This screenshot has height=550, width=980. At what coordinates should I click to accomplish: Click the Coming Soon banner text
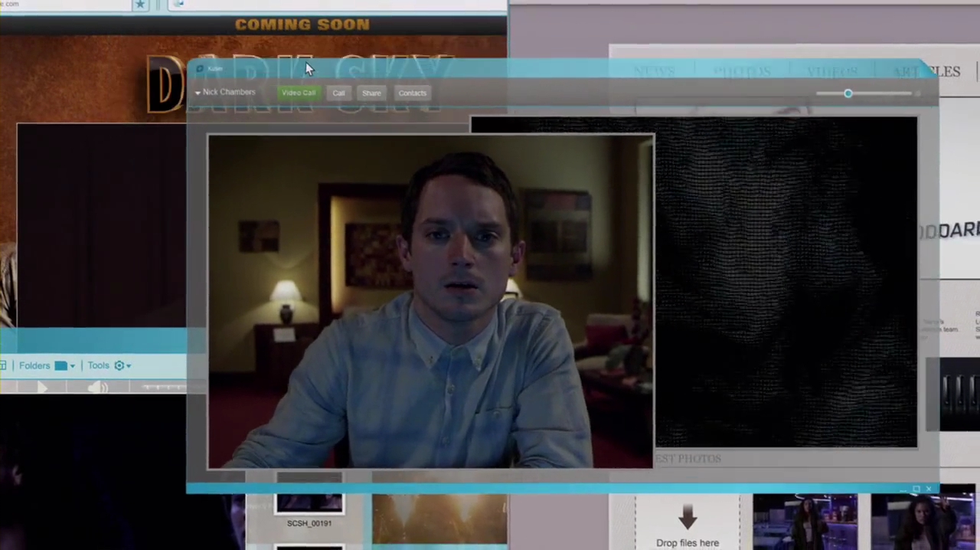302,25
